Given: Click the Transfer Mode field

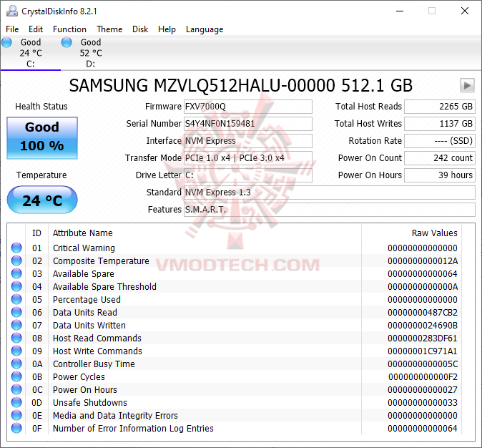Looking at the screenshot, I should click(248, 158).
